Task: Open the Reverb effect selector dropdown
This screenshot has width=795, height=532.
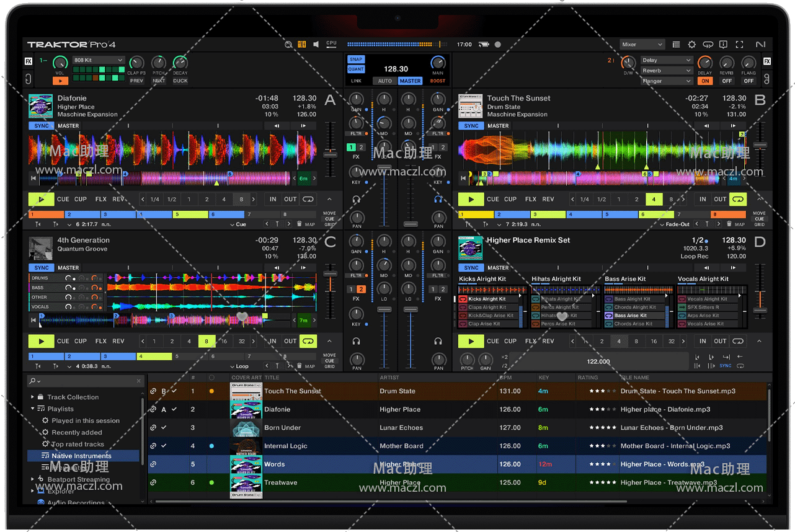Action: [667, 71]
